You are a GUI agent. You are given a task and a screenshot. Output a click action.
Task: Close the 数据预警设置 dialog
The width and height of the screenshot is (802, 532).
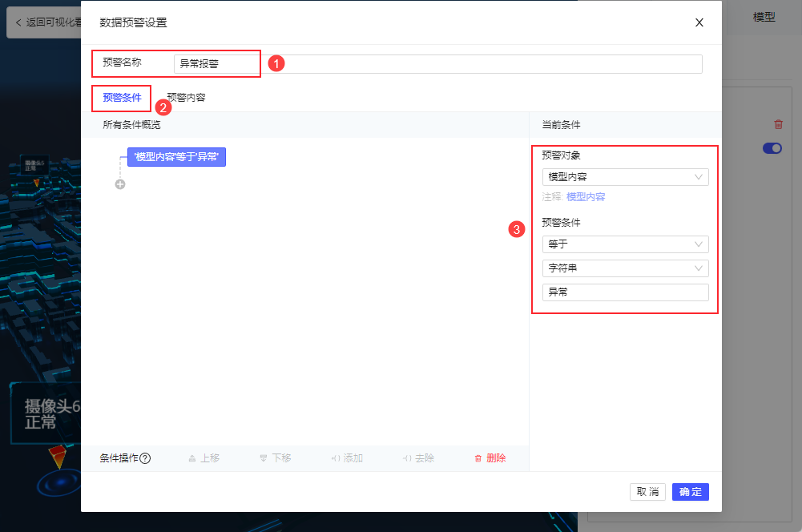coord(699,22)
